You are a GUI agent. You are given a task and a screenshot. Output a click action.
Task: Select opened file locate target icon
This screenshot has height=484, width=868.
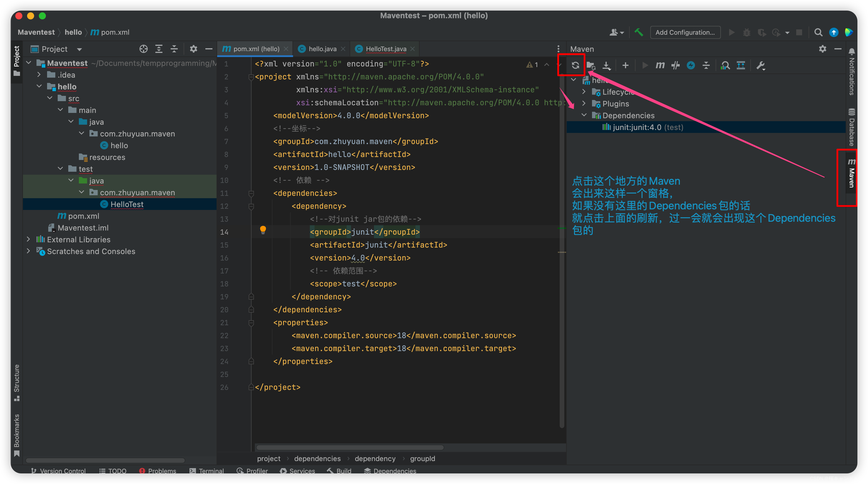click(x=144, y=49)
